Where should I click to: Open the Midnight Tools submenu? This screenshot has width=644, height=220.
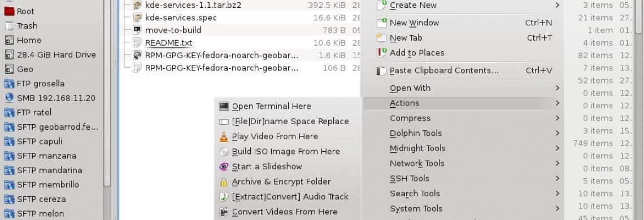[463, 148]
